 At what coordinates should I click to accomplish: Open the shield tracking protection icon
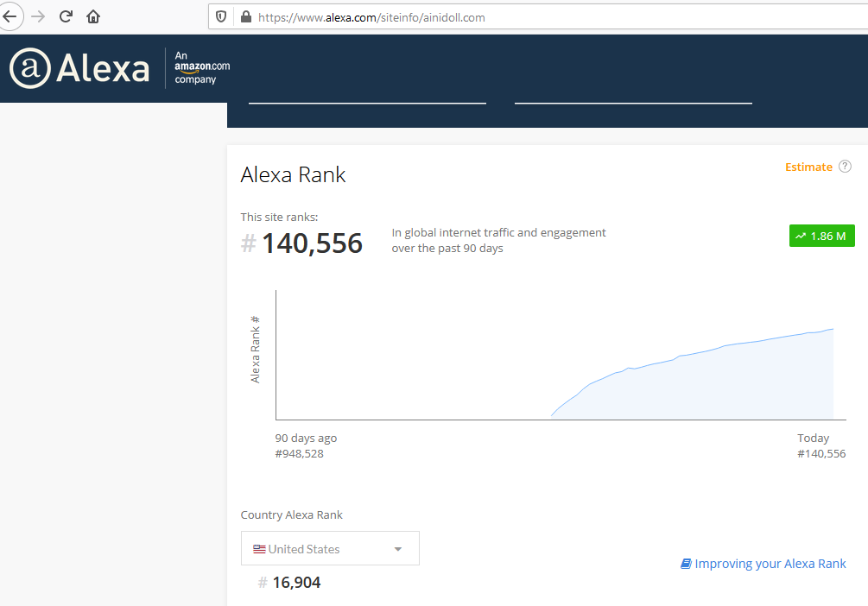[221, 16]
